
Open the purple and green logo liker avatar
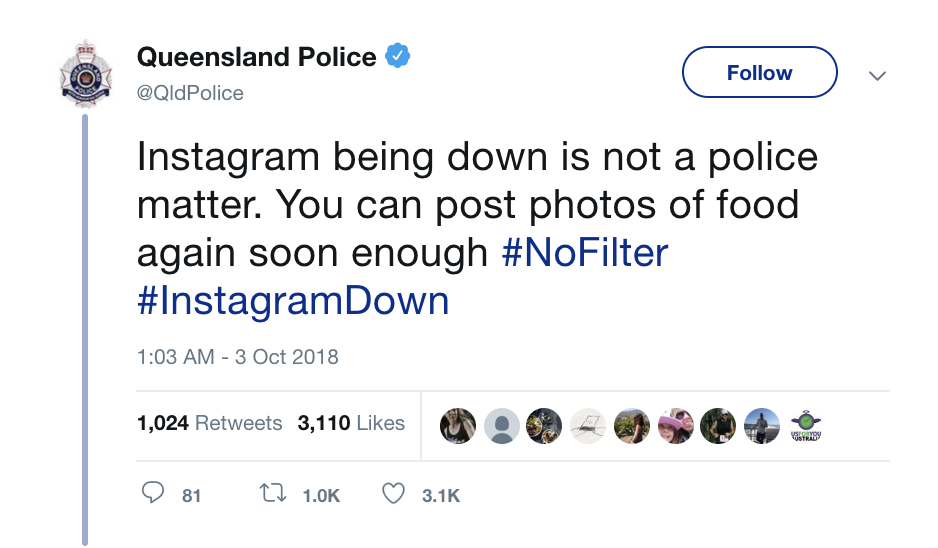click(805, 425)
